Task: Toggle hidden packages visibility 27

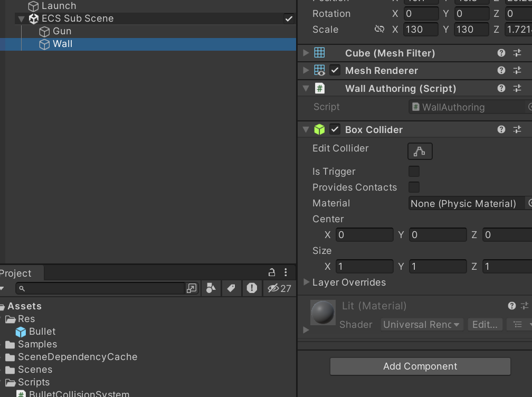Action: pos(279,288)
